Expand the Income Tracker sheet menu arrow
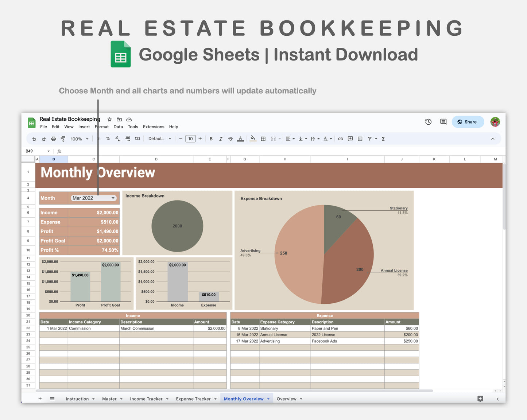 point(167,398)
